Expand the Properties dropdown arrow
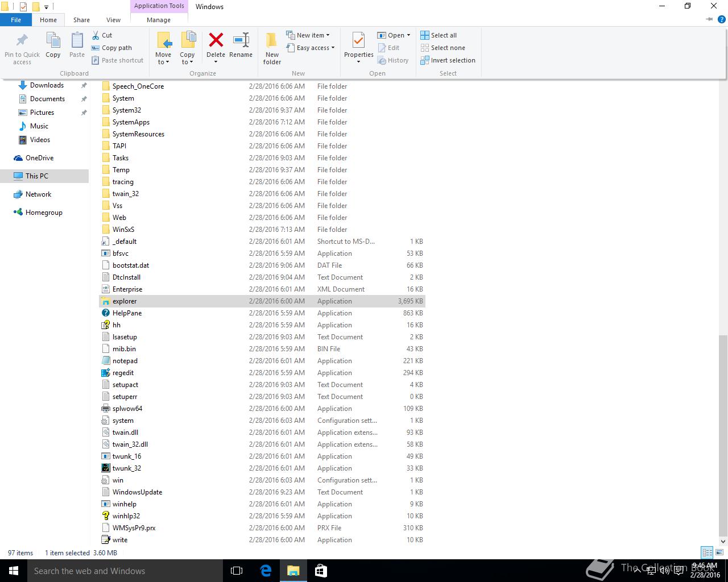Screen dimensions: 728x582 (359, 62)
